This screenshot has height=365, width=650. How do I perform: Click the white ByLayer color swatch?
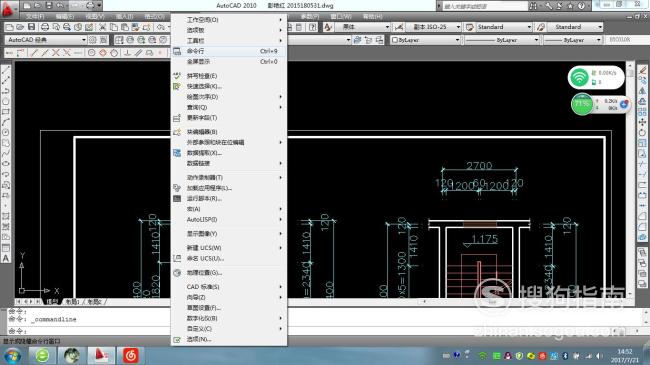pos(395,40)
